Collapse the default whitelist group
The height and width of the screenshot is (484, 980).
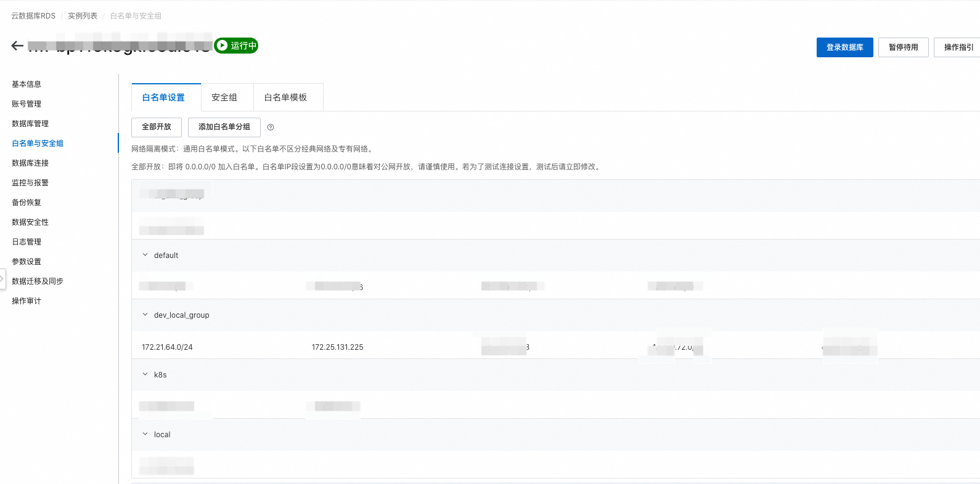(145, 255)
